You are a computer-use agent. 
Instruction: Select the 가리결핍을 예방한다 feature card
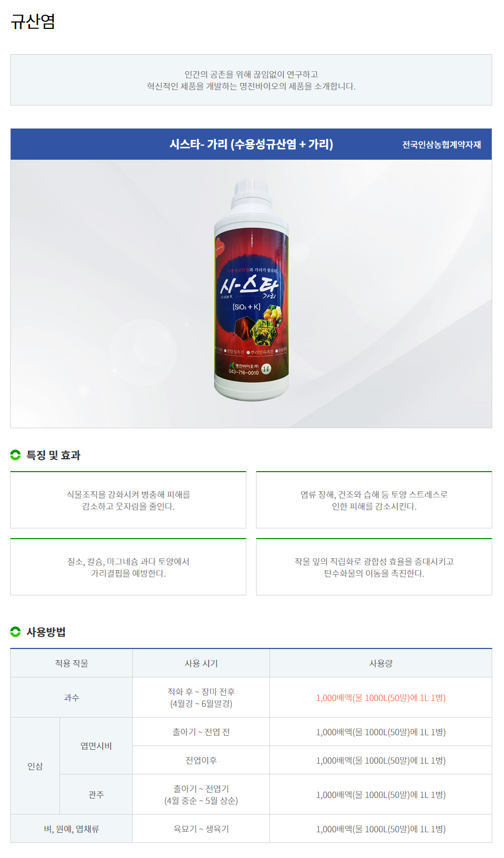coord(128,567)
